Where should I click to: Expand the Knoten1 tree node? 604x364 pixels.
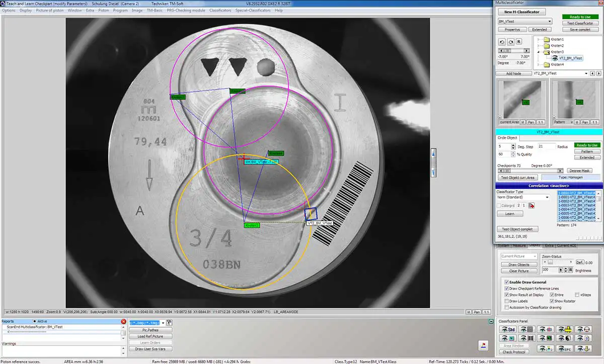[538, 39]
